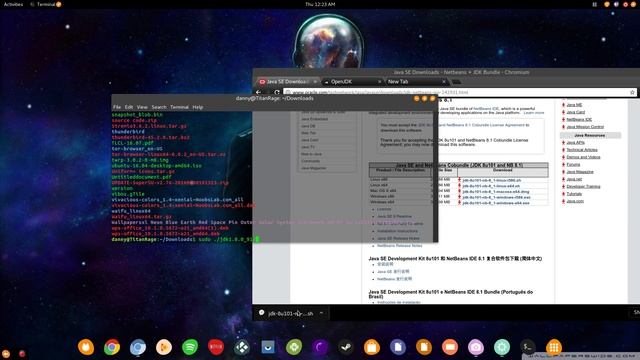Open the NetBeans IDE sidebar link
The image size is (640, 360).
pos(579,119)
